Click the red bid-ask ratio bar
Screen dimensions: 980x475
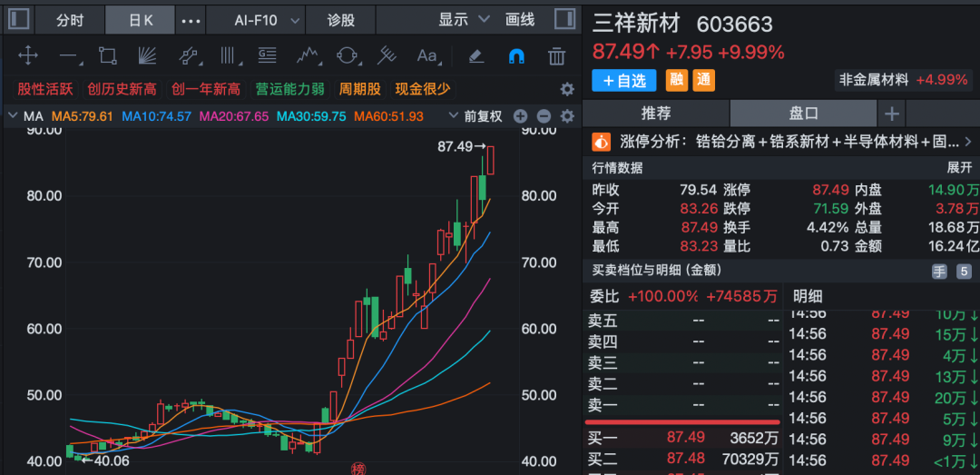tap(682, 422)
